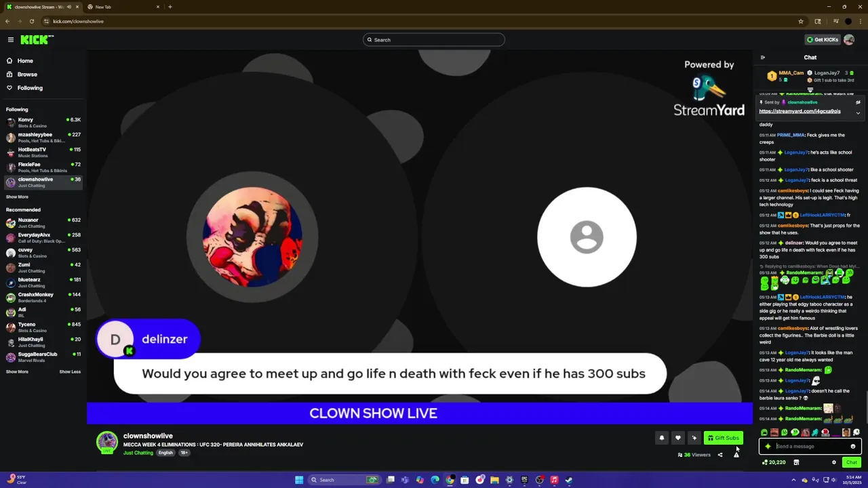Open Windows Start menu
The height and width of the screenshot is (488, 868).
pyautogui.click(x=299, y=480)
